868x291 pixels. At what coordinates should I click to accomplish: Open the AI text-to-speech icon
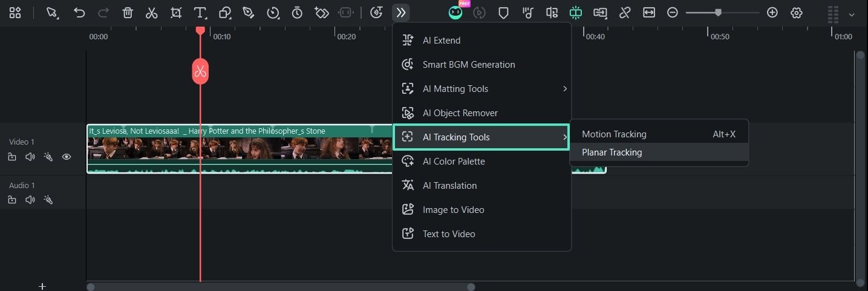pos(376,13)
